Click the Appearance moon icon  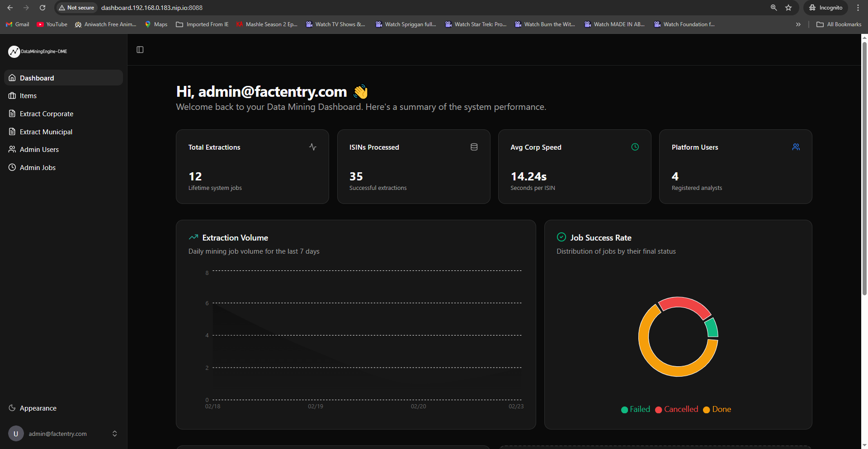tap(12, 408)
